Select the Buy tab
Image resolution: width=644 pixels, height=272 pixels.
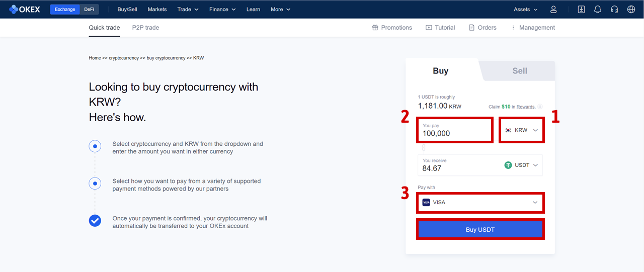coord(441,71)
